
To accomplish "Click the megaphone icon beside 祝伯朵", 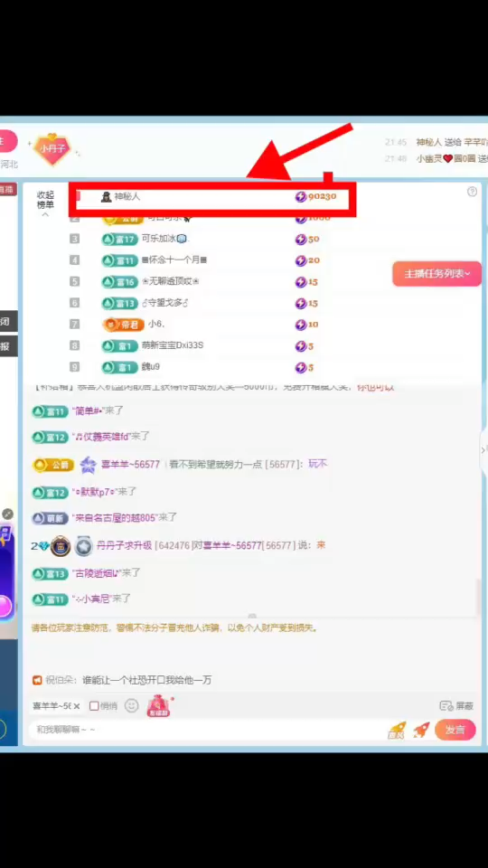I will coord(37,680).
